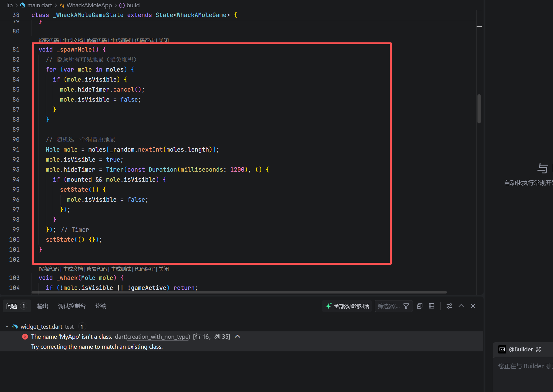The height and width of the screenshot is (392, 553).
Task: Click the _whack method name on line 103
Action: click(x=67, y=278)
